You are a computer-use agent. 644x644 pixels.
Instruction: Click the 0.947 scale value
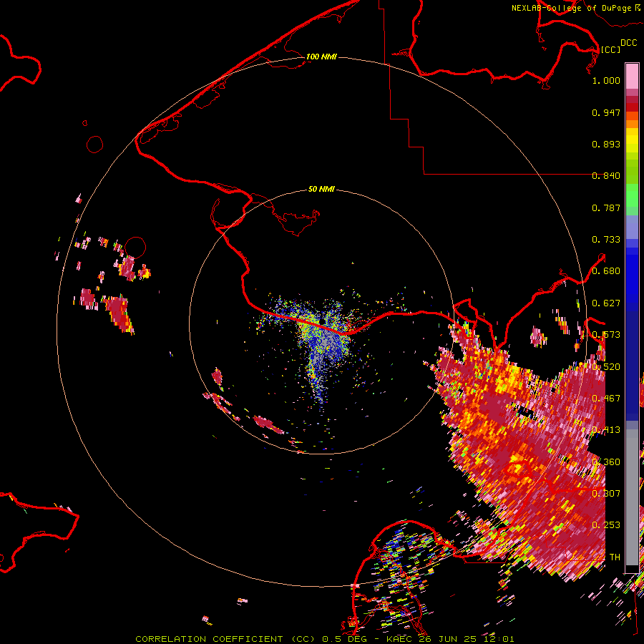(606, 112)
